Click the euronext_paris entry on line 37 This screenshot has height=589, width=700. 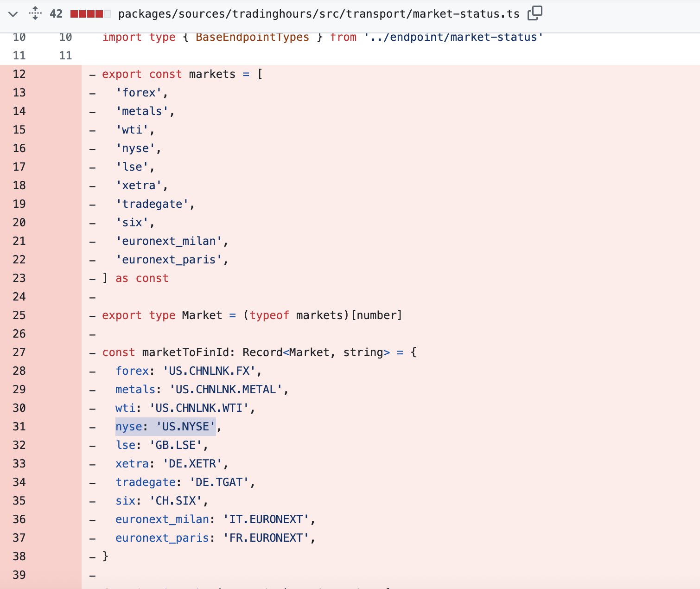tap(162, 538)
